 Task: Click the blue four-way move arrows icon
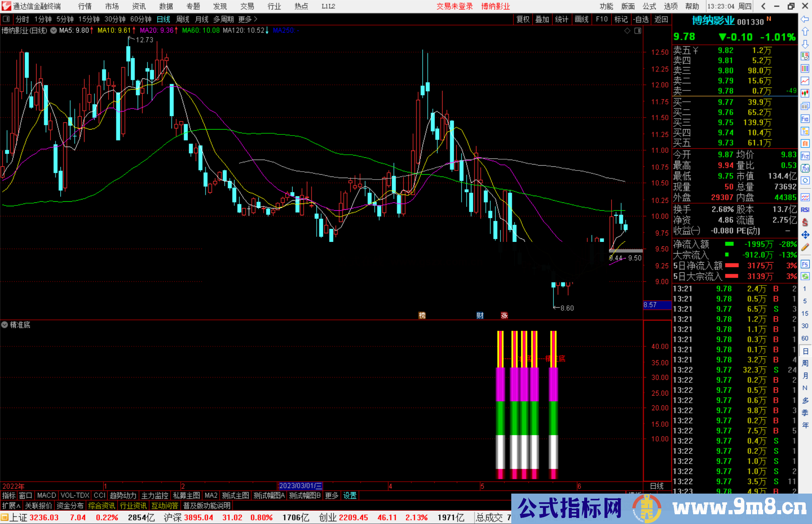point(805,235)
